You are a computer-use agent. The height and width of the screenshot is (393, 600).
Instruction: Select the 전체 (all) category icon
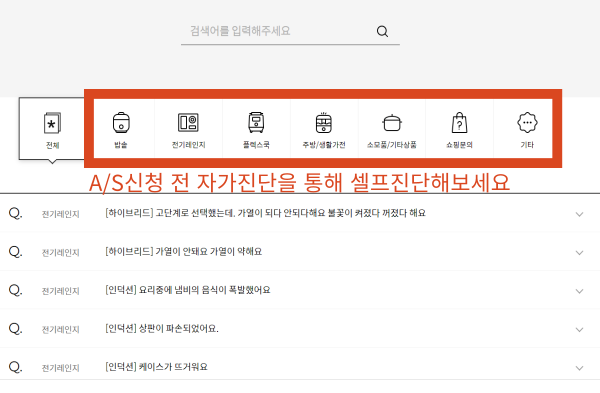(52, 123)
